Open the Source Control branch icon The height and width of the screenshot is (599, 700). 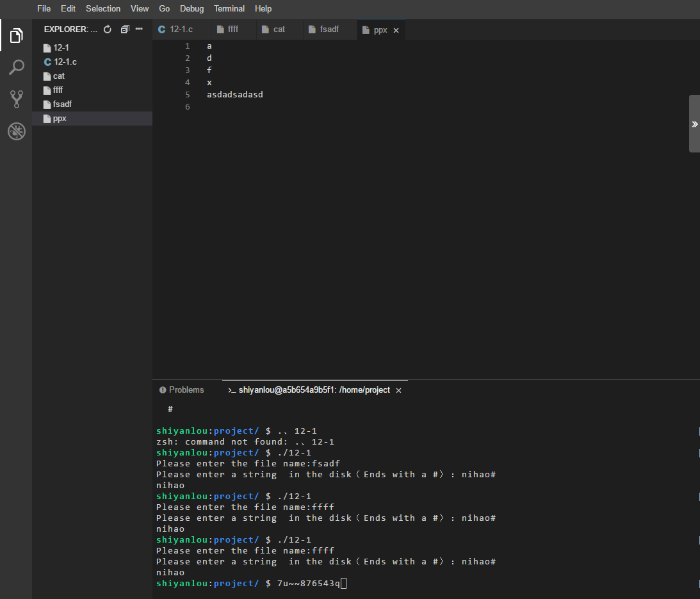point(16,99)
